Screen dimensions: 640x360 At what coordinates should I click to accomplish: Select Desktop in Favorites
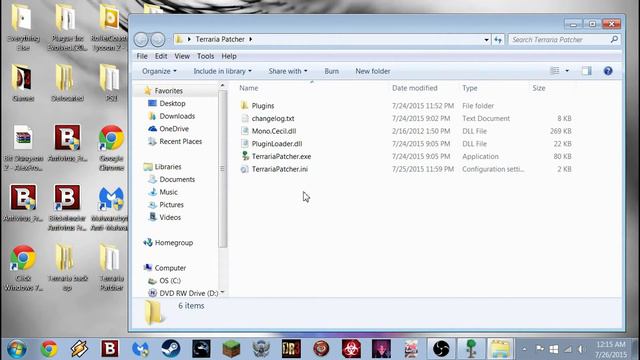click(x=172, y=104)
